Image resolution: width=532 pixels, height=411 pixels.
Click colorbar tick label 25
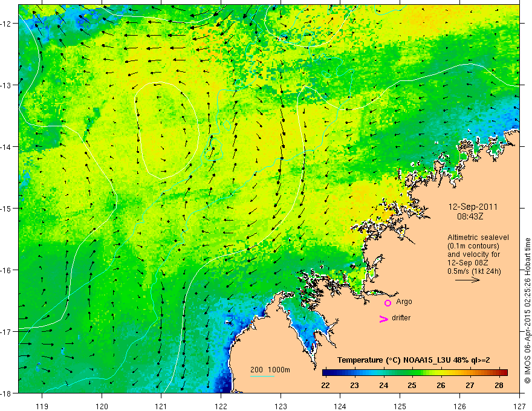tap(412, 385)
